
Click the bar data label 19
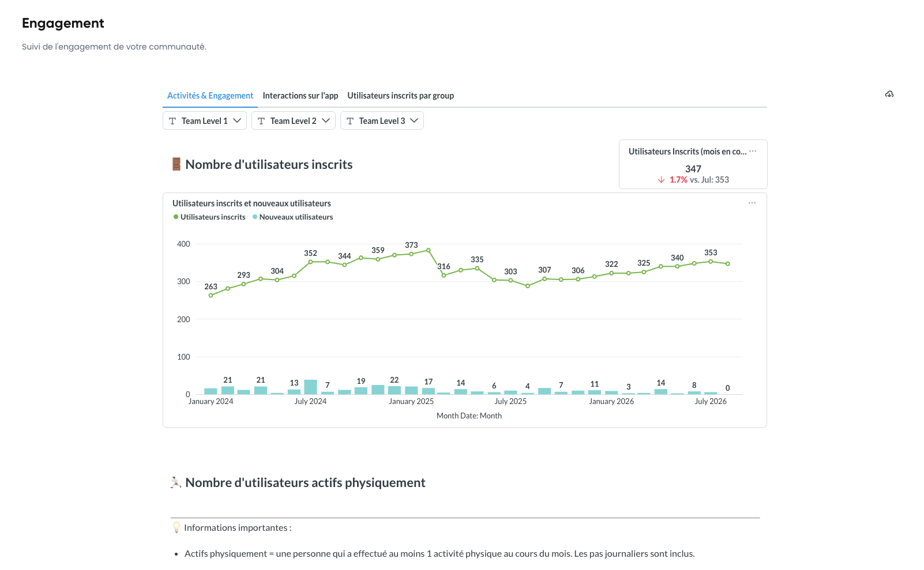(361, 381)
